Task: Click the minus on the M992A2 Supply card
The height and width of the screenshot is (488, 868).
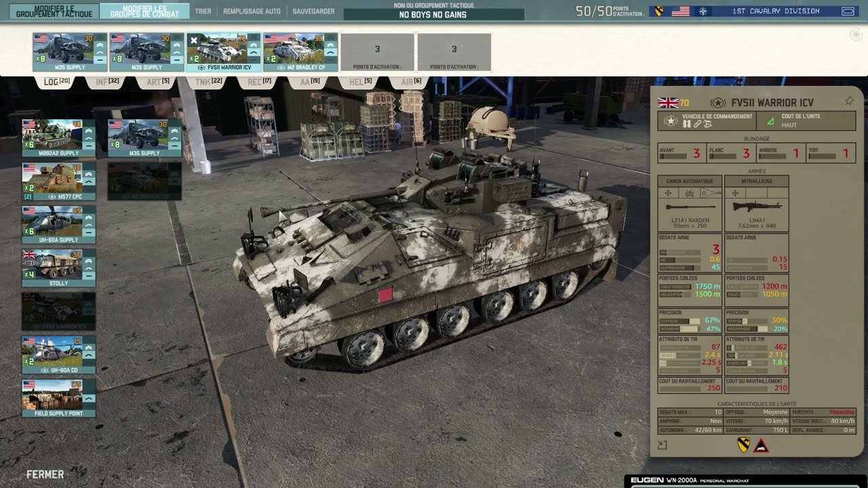Action: tap(88, 146)
